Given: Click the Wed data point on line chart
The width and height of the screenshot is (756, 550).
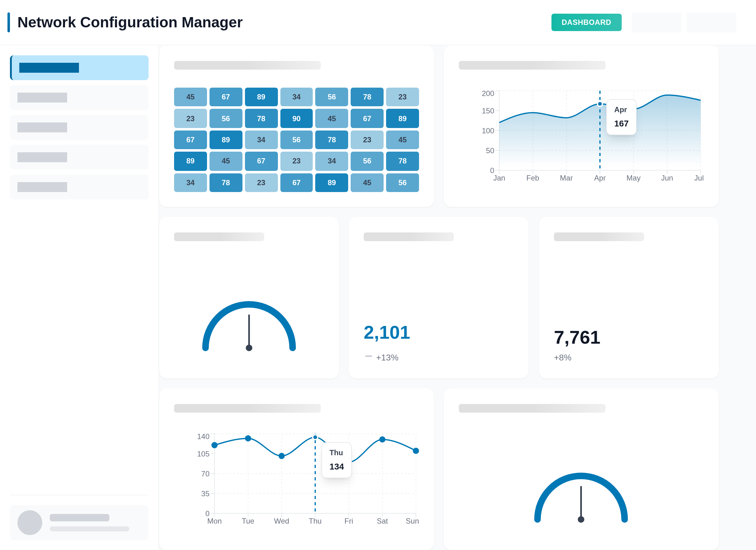Looking at the screenshot, I should click(x=281, y=456).
